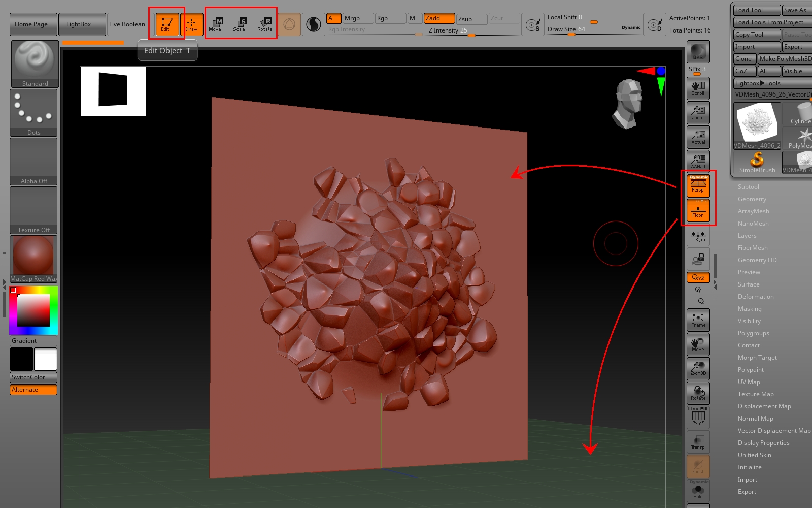
Task: Click the sculptris-style sphere icon in toolbar
Action: (x=289, y=24)
